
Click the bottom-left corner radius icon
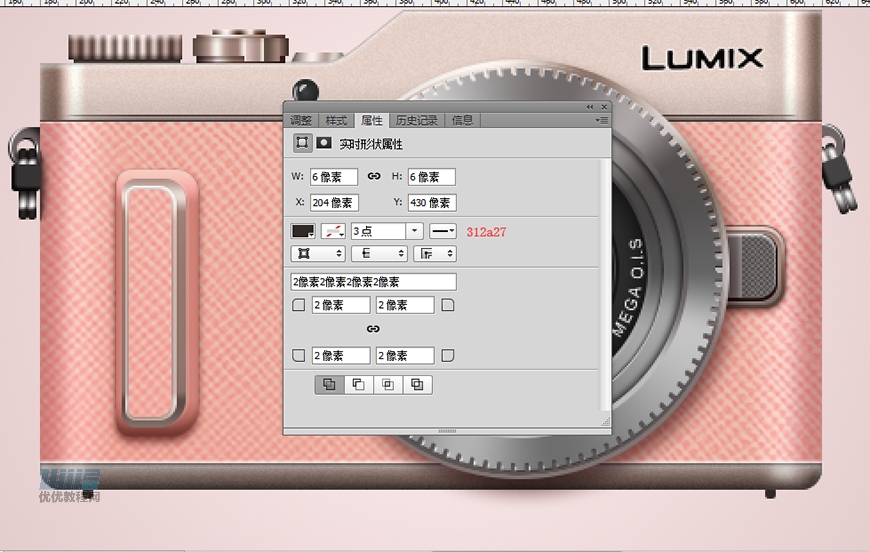click(x=299, y=356)
